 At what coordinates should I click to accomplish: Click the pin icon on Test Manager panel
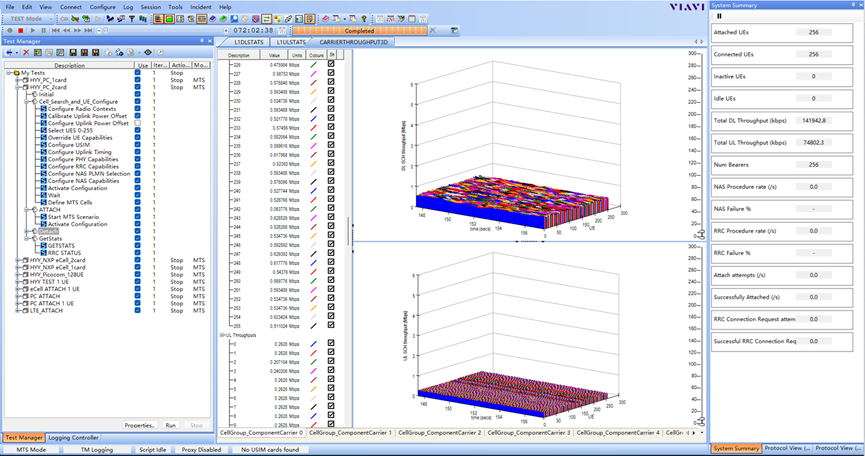click(x=203, y=41)
